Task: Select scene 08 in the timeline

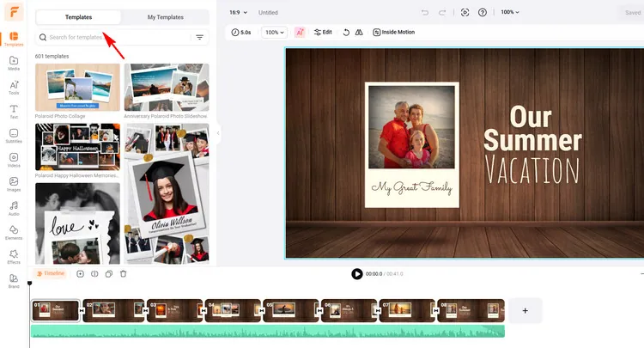Action: [471, 310]
